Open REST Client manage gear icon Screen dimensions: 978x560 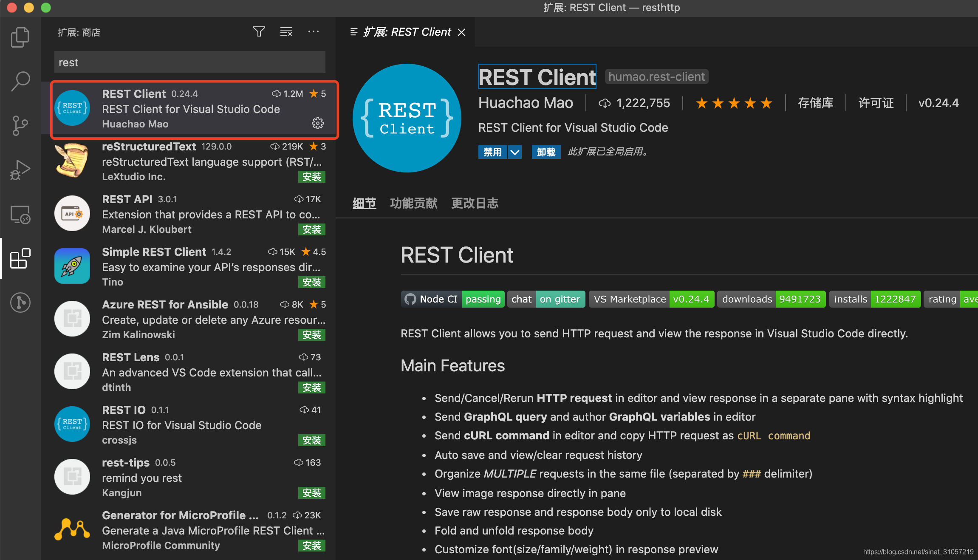(318, 124)
